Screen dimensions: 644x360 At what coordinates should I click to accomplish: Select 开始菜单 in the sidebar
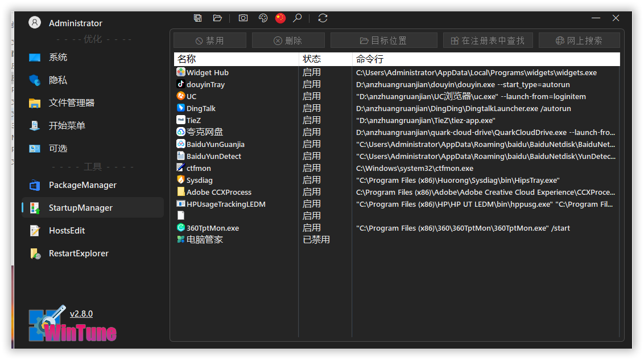(x=67, y=126)
